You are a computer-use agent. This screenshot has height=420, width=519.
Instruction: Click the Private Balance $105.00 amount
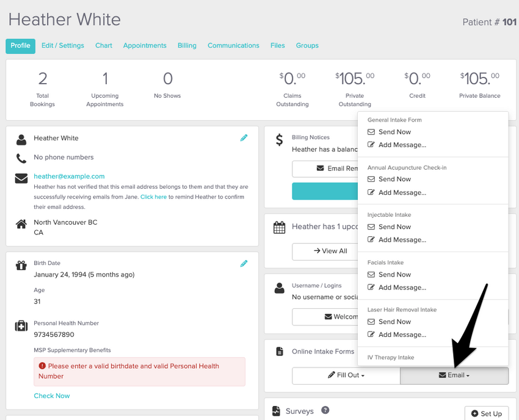[479, 79]
